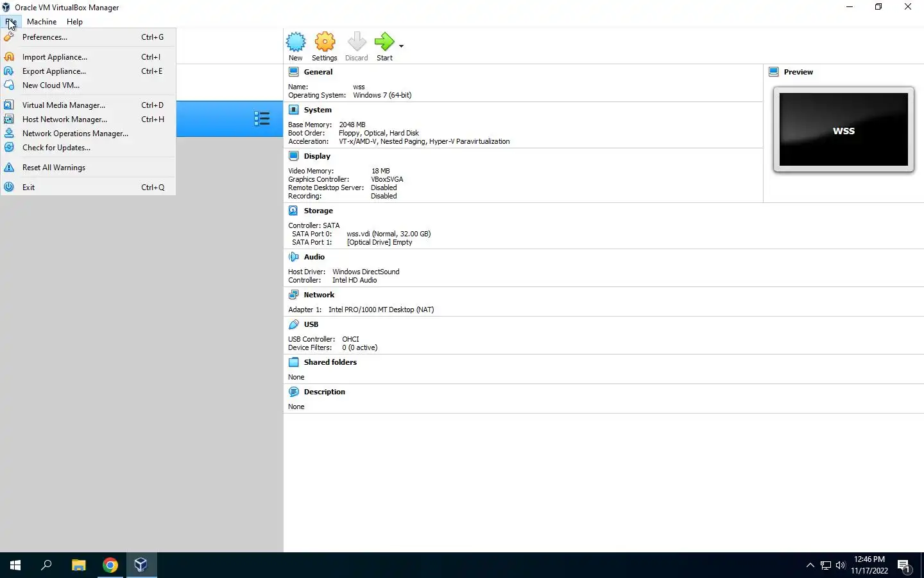The image size is (924, 578).
Task: Click the Display section icon
Action: pos(293,156)
